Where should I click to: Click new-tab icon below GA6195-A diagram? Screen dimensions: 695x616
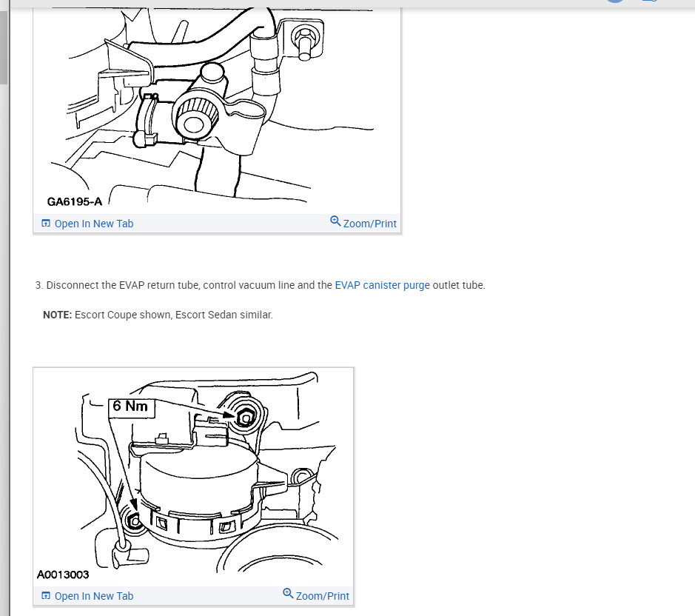[46, 223]
